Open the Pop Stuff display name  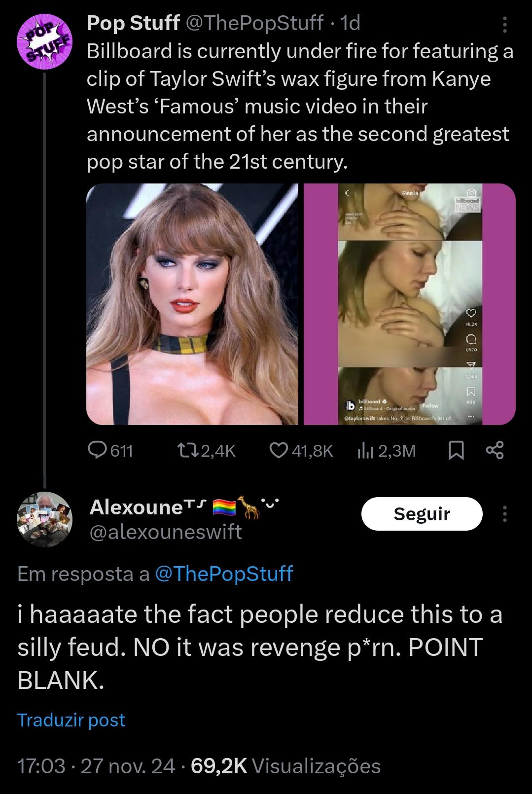click(x=133, y=23)
